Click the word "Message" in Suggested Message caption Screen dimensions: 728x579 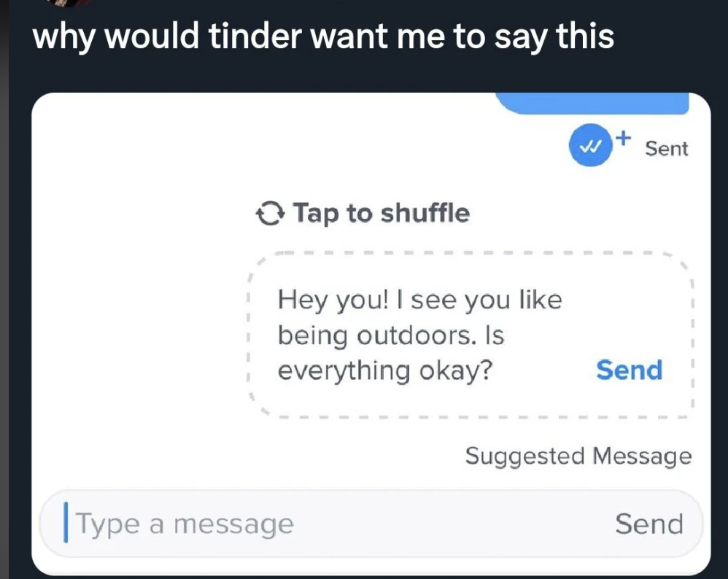pyautogui.click(x=642, y=456)
